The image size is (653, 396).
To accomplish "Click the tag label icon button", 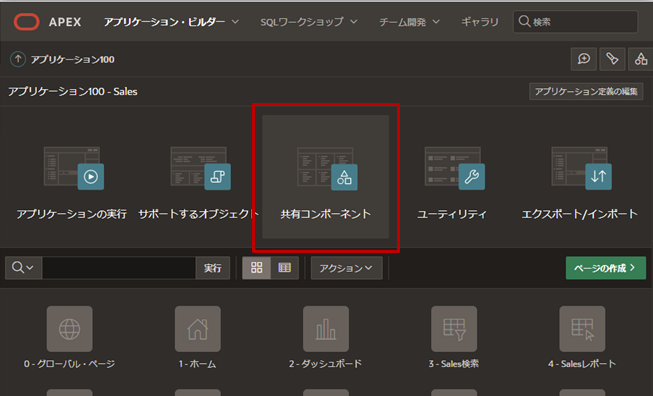I will coord(612,59).
